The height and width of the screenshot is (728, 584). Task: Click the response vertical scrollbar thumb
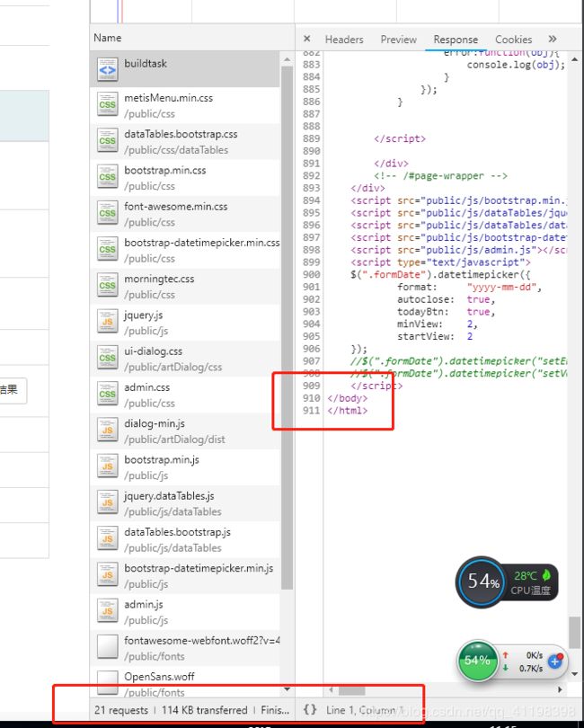tap(575, 632)
